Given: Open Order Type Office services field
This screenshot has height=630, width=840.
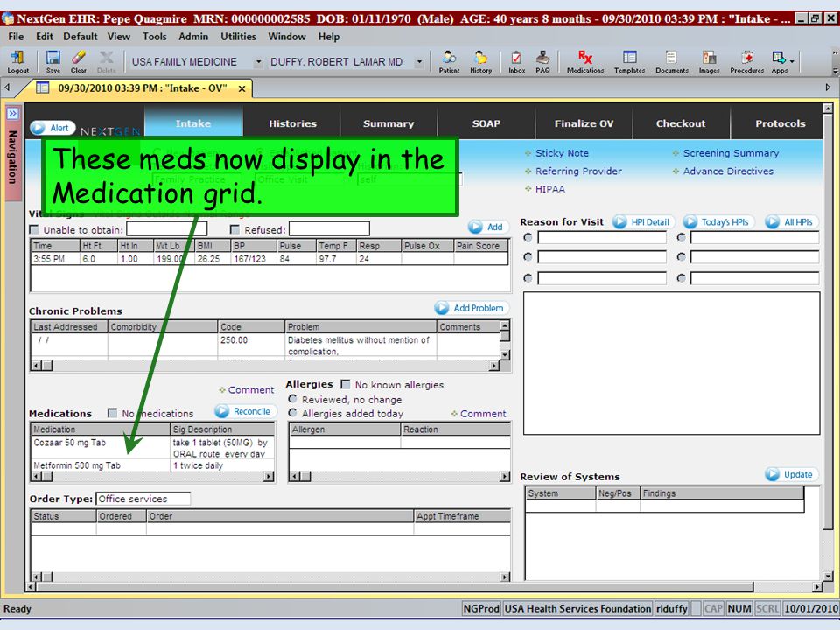Looking at the screenshot, I should (x=143, y=499).
